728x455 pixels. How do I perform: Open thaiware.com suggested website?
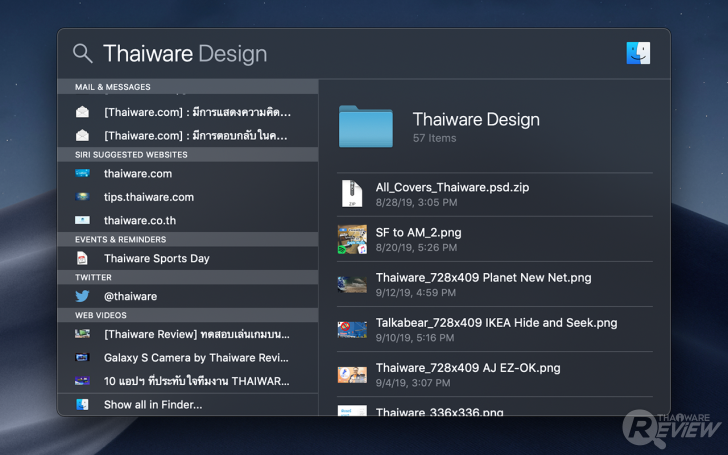pyautogui.click(x=188, y=174)
